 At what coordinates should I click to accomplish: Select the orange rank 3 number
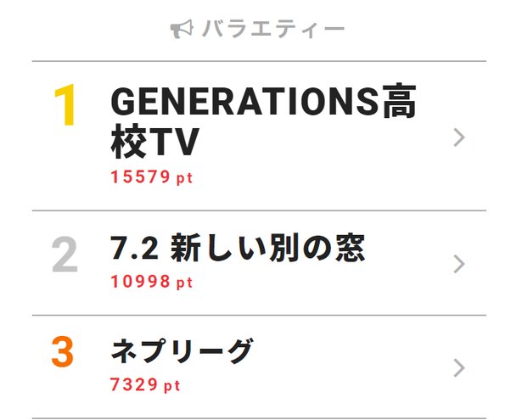click(x=63, y=352)
